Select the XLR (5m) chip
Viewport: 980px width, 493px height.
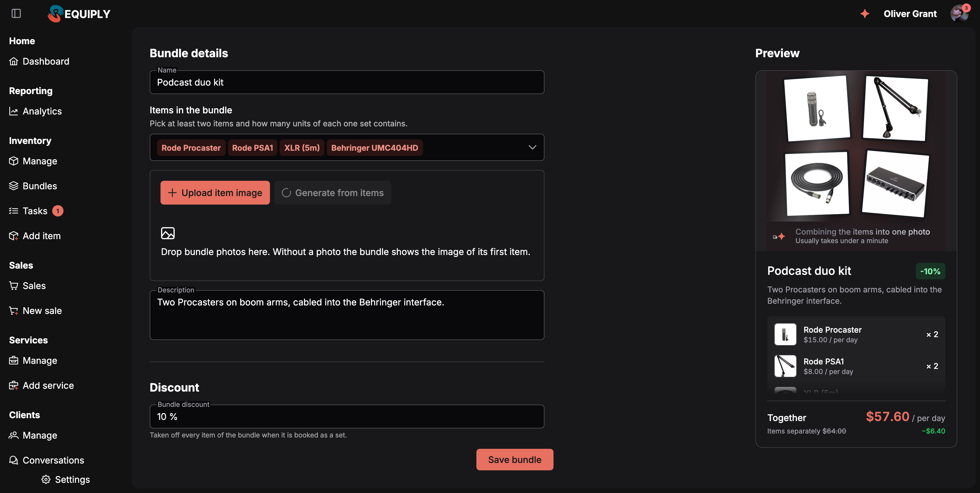pyautogui.click(x=302, y=148)
